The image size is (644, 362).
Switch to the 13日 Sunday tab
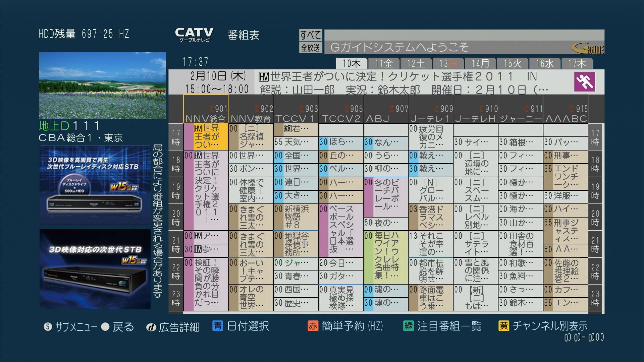pyautogui.click(x=448, y=63)
